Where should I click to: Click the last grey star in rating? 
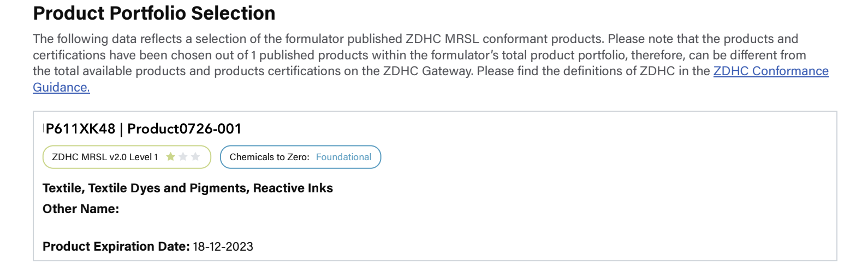pos(195,157)
